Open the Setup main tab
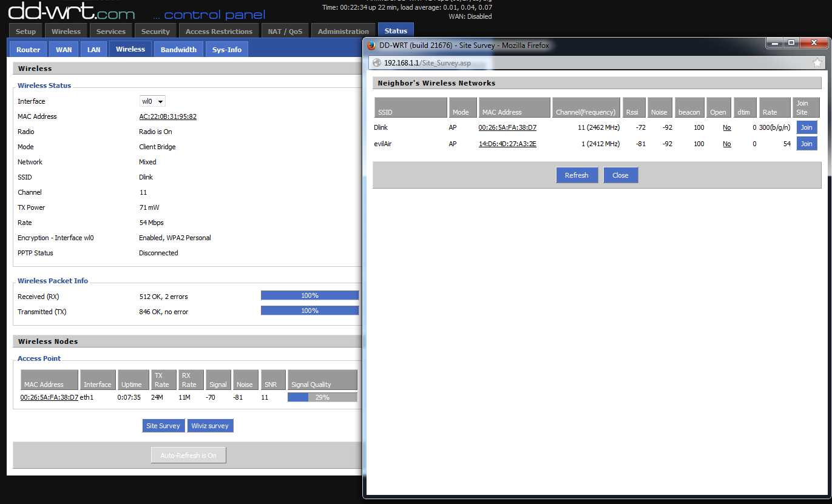Screen dimensions: 832x504 [x=26, y=32]
